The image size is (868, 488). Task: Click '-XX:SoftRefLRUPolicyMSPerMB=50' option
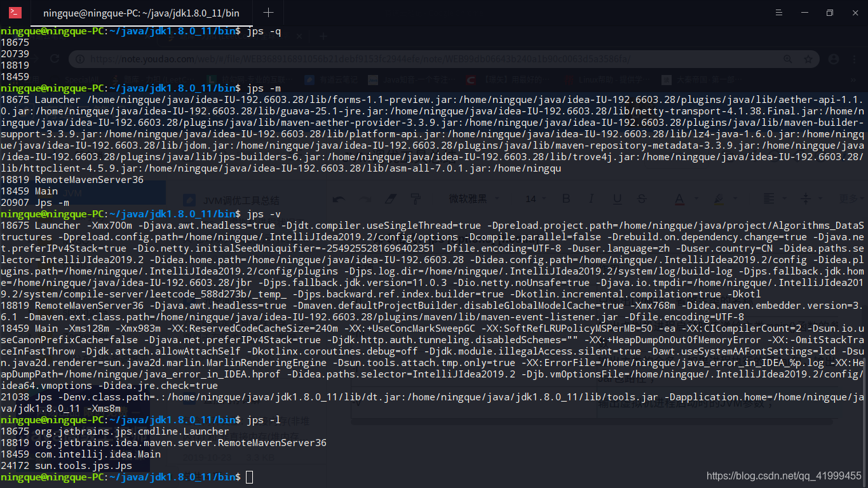[x=566, y=329]
